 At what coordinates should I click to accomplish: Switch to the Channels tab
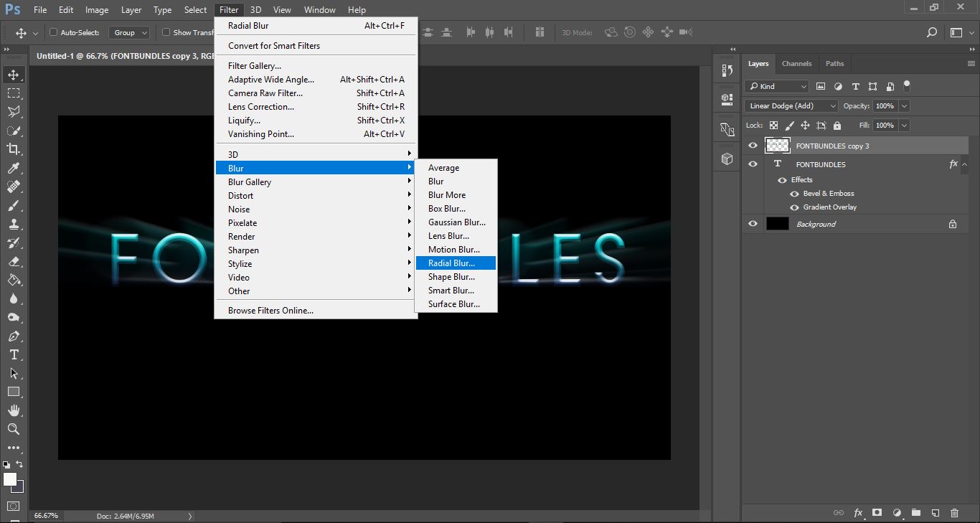(x=796, y=64)
